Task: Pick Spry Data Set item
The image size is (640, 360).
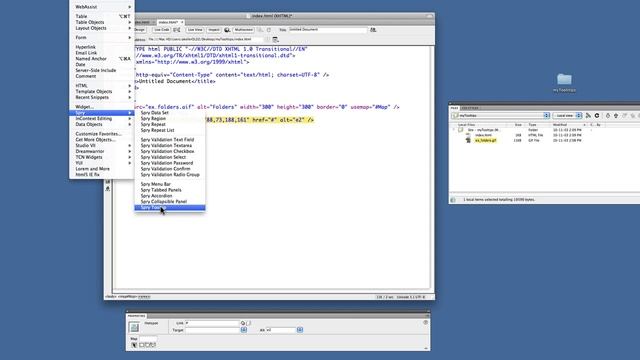Action: click(x=170, y=113)
